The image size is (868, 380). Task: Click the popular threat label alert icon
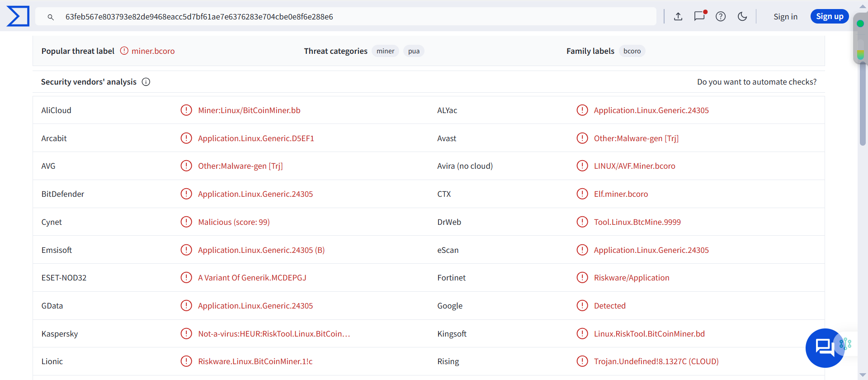tap(124, 51)
